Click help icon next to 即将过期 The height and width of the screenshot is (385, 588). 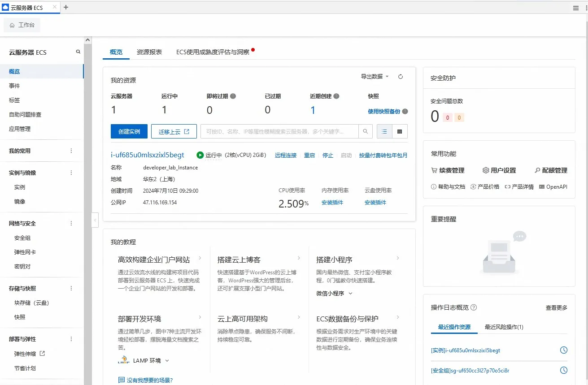[233, 96]
